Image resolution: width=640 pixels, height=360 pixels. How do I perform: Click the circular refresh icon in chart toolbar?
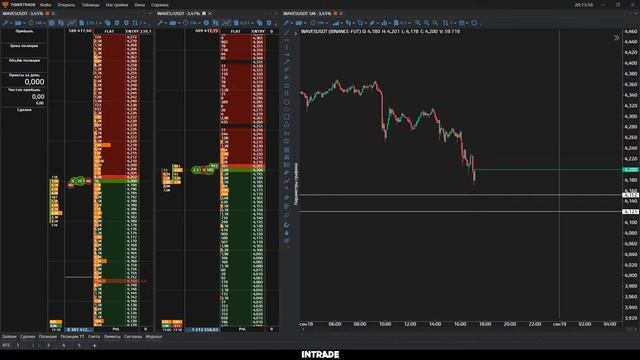[x=474, y=23]
